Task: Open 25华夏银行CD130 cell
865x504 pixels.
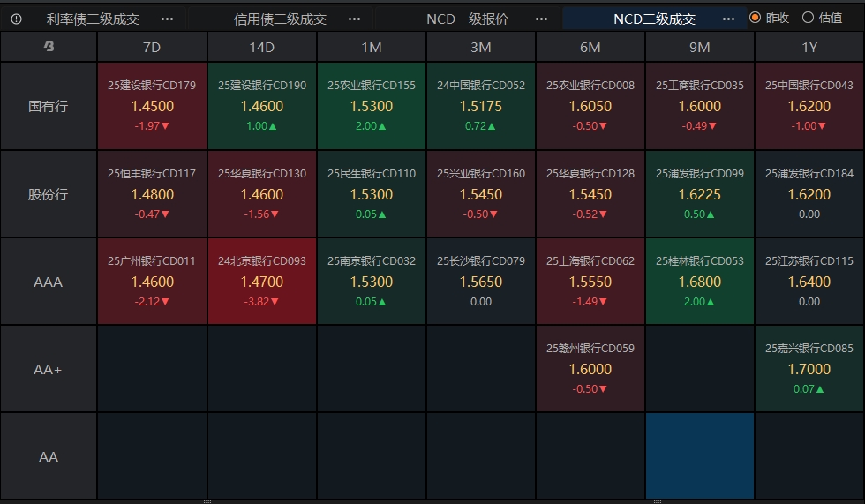Action: point(261,194)
